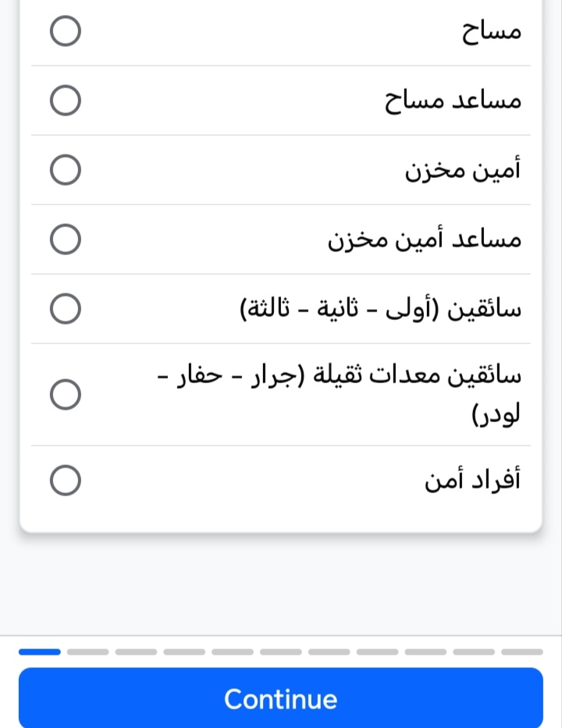Tap the مساعد مساح label text

(x=453, y=101)
